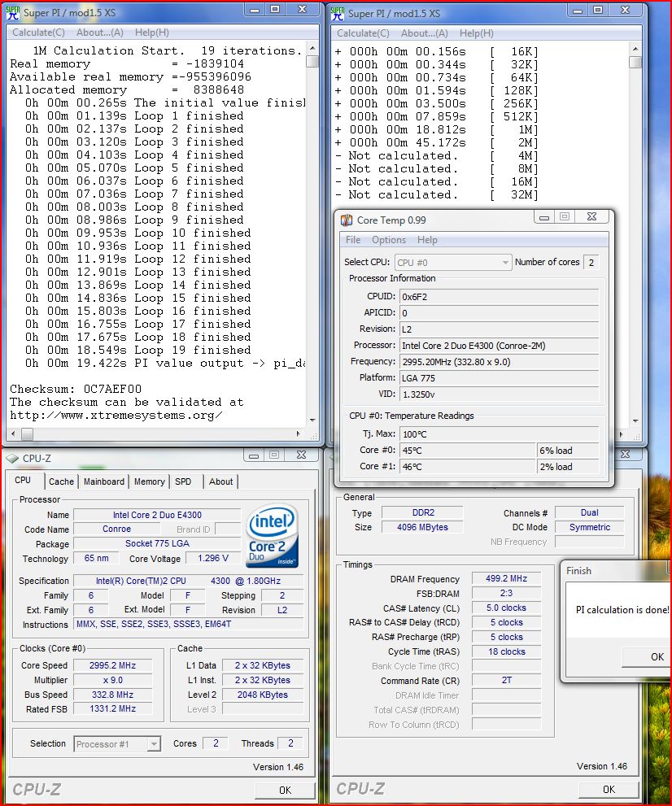The width and height of the screenshot is (672, 806).
Task: Click the DRAM Frequency value 499.2 MHz
Action: tap(507, 578)
